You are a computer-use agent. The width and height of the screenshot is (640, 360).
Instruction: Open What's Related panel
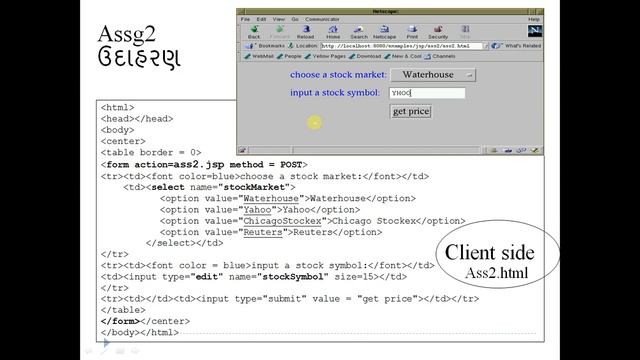(517, 46)
